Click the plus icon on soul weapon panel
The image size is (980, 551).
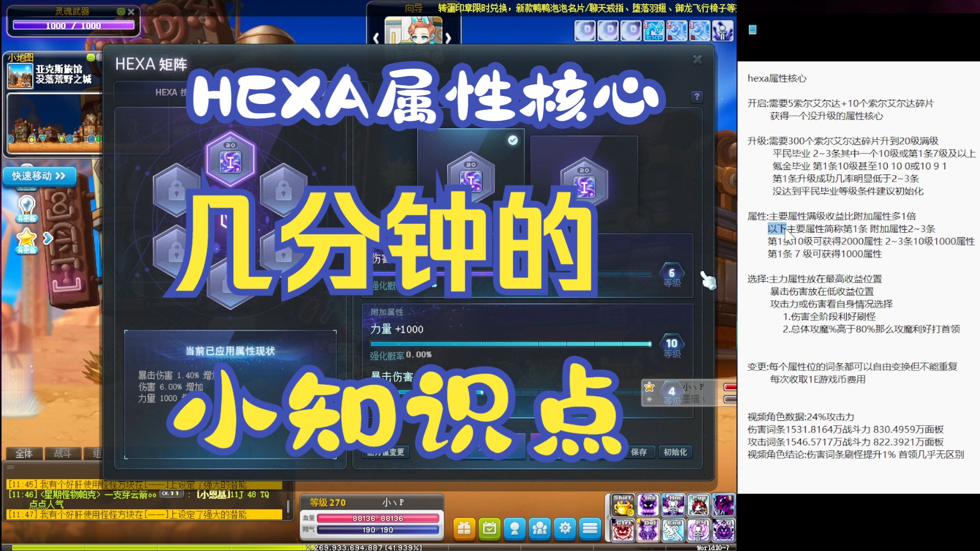120,11
